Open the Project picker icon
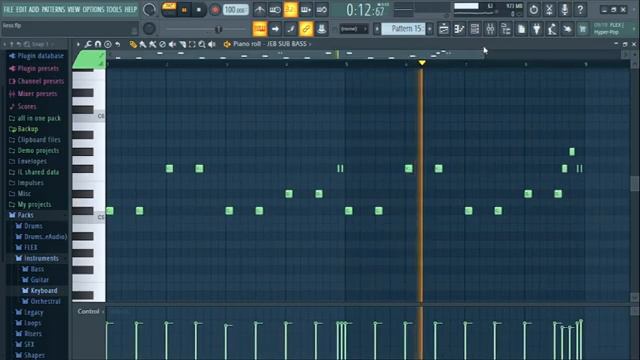Viewport: 640px width, 360px height. pyautogui.click(x=521, y=29)
